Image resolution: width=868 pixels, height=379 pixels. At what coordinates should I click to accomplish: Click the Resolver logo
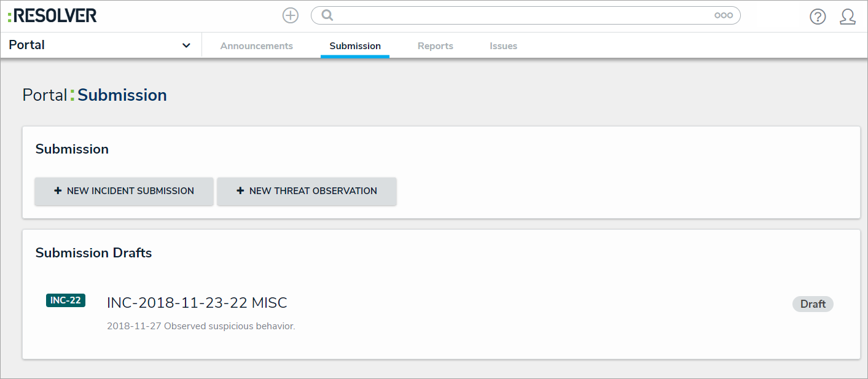[52, 15]
